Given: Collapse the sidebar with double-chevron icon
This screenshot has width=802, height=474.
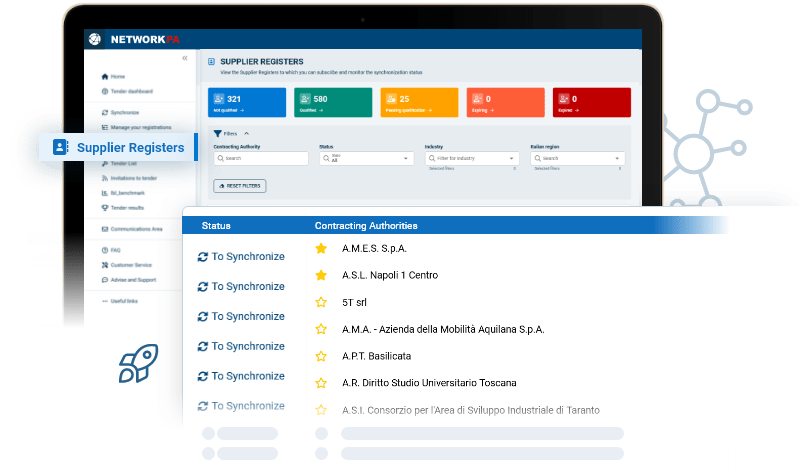Looking at the screenshot, I should pyautogui.click(x=184, y=59).
